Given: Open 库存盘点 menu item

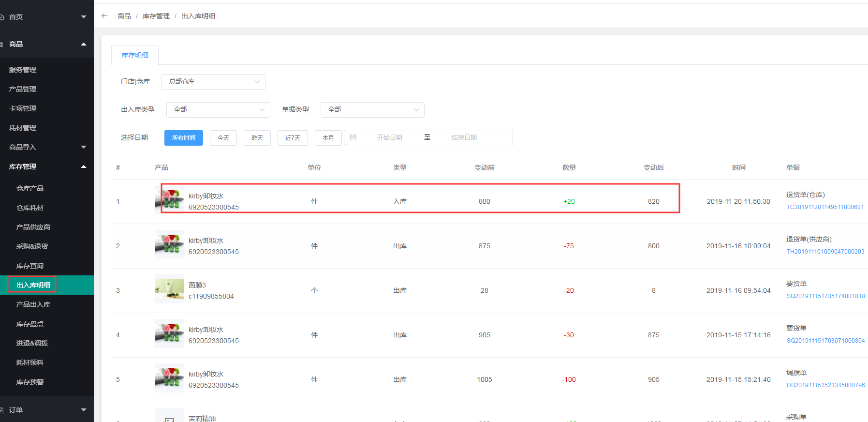Looking at the screenshot, I should point(30,324).
